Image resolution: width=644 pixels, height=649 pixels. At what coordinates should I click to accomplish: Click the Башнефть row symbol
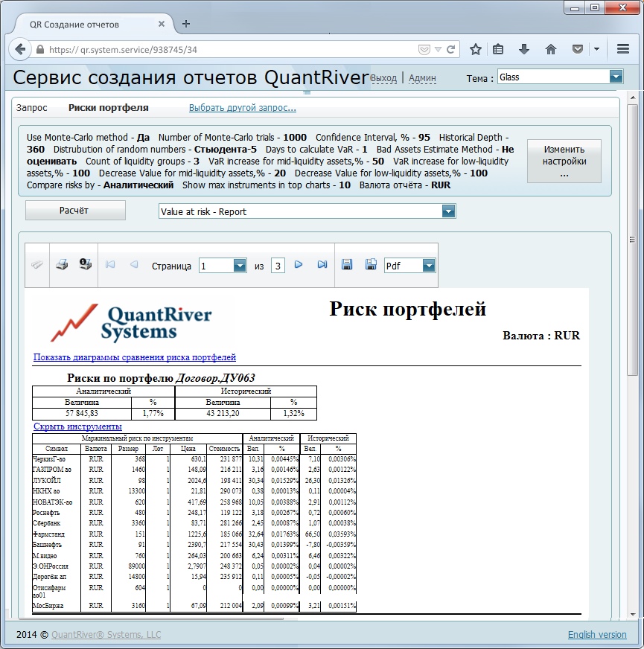(47, 545)
